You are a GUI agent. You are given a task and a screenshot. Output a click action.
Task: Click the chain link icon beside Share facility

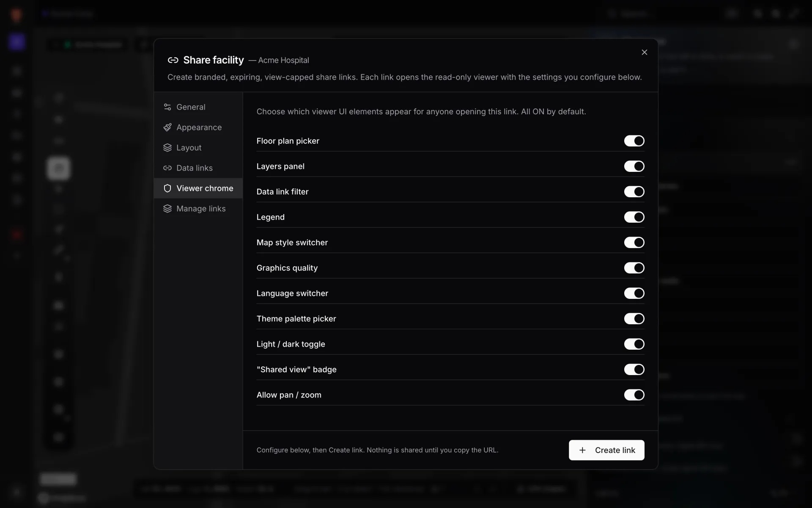[x=173, y=60]
